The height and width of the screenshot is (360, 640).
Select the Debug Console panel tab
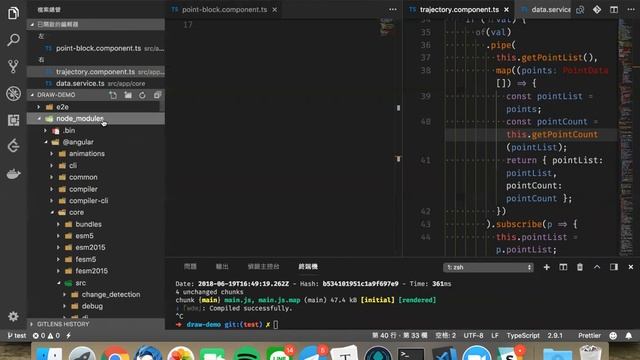[x=263, y=267]
